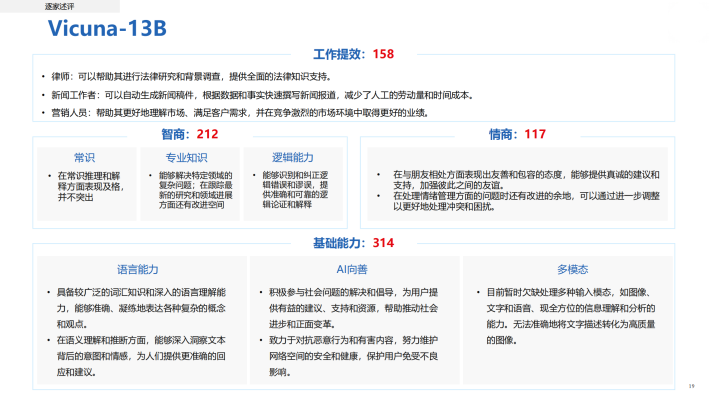Viewport: 710px width, 399px height.
Task: Click the bullet '致力于对抗恶意行为和有害内容'
Action: point(354,356)
